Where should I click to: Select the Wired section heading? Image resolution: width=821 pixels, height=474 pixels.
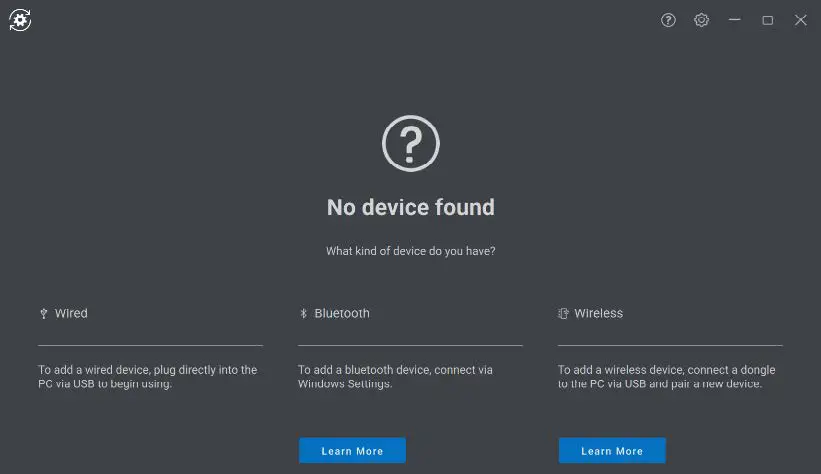71,314
